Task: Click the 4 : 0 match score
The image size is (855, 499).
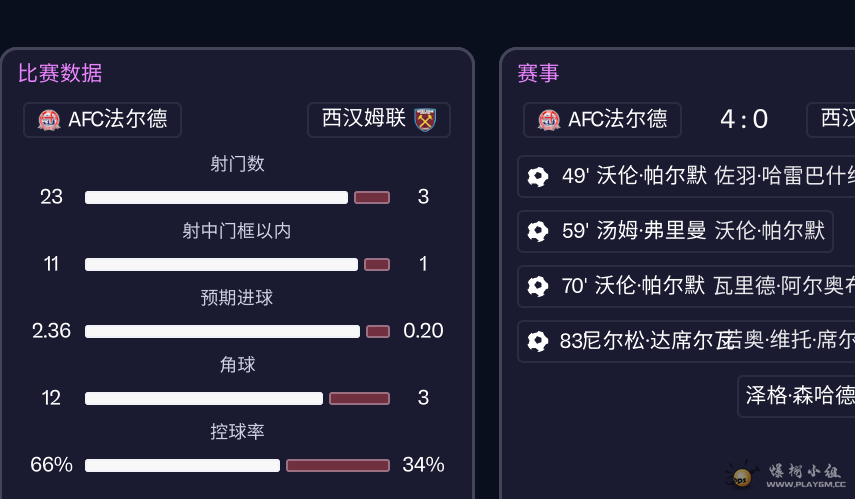Action: click(744, 120)
